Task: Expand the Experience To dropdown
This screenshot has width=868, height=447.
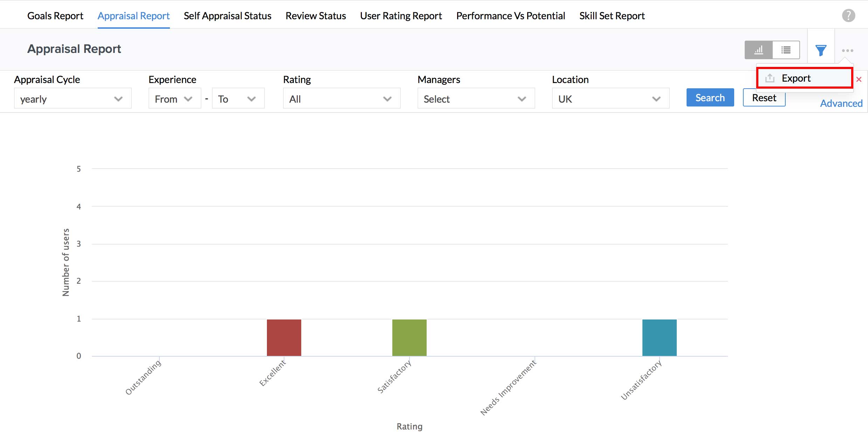Action: [238, 99]
